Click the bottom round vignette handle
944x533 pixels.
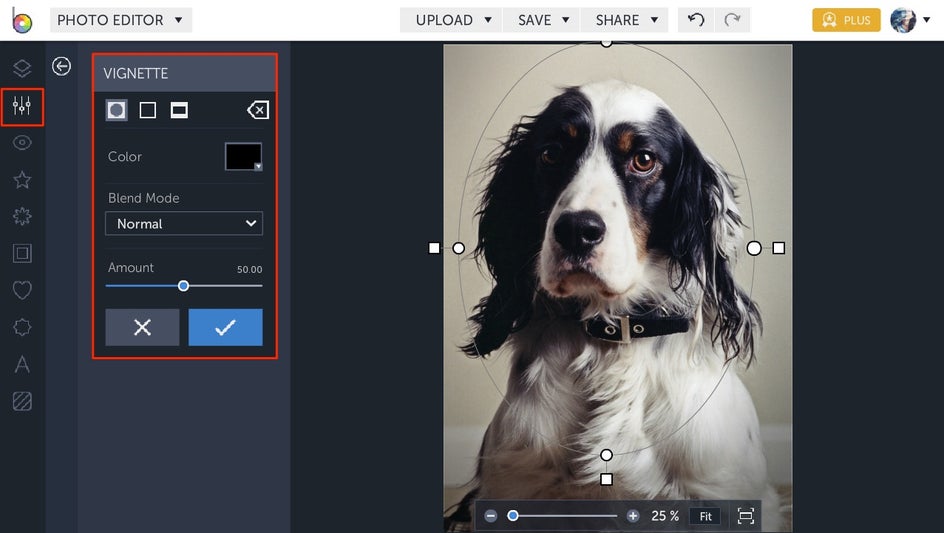click(x=606, y=455)
